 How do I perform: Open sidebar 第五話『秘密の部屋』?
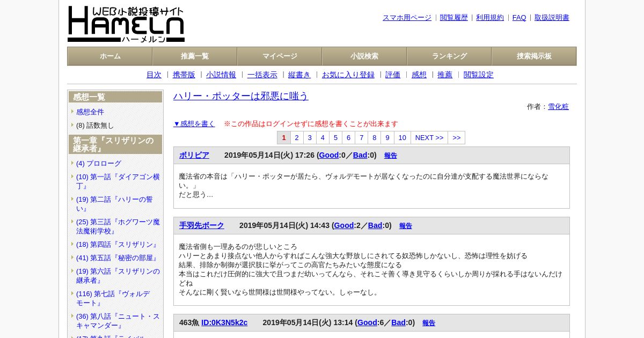tap(117, 258)
